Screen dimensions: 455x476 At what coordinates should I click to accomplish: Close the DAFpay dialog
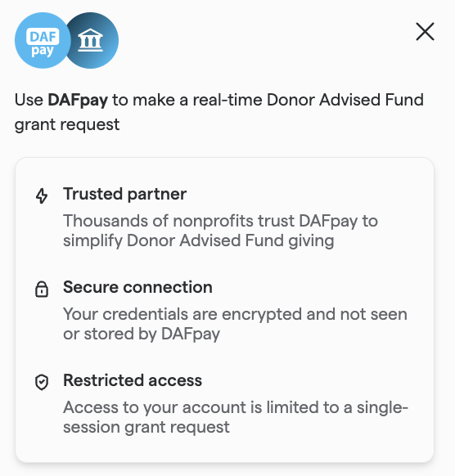tap(425, 31)
